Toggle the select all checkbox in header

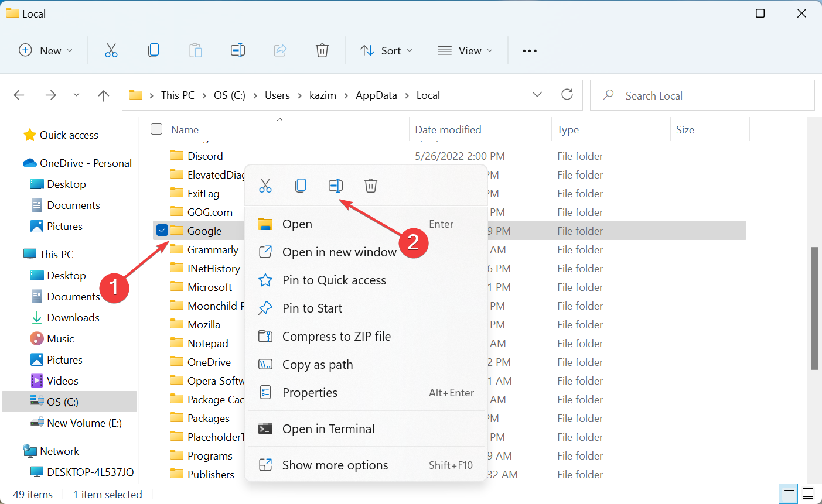[x=156, y=129]
